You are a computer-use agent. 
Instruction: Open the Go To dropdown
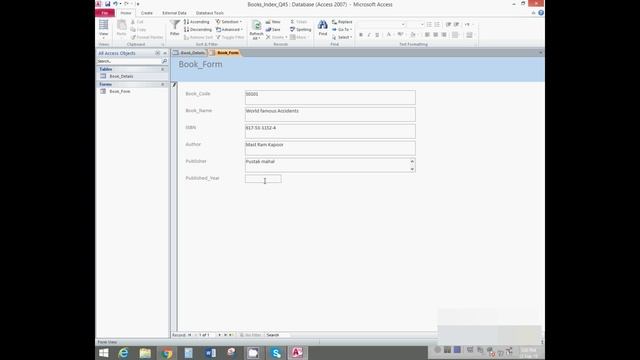tap(342, 29)
